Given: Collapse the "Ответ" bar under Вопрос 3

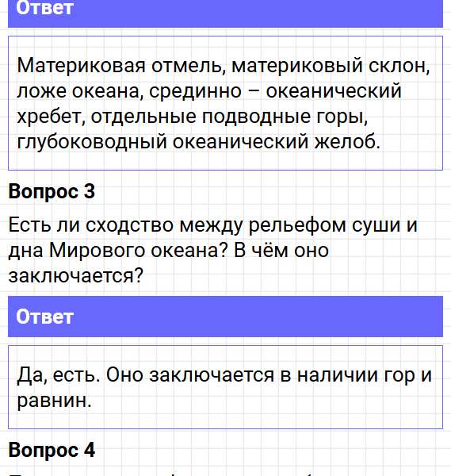Looking at the screenshot, I should click(x=225, y=317).
